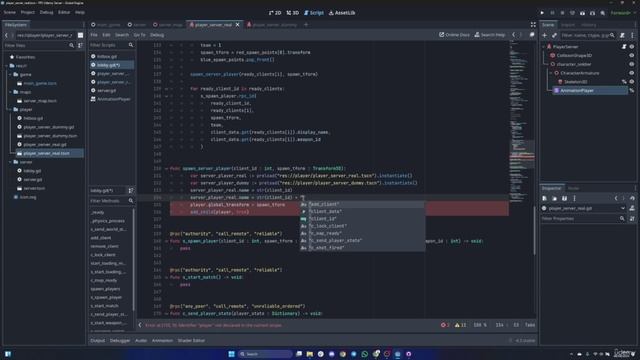Close the player_server_real tab
Image resolution: width=640 pixels, height=360 pixels.
238,25
